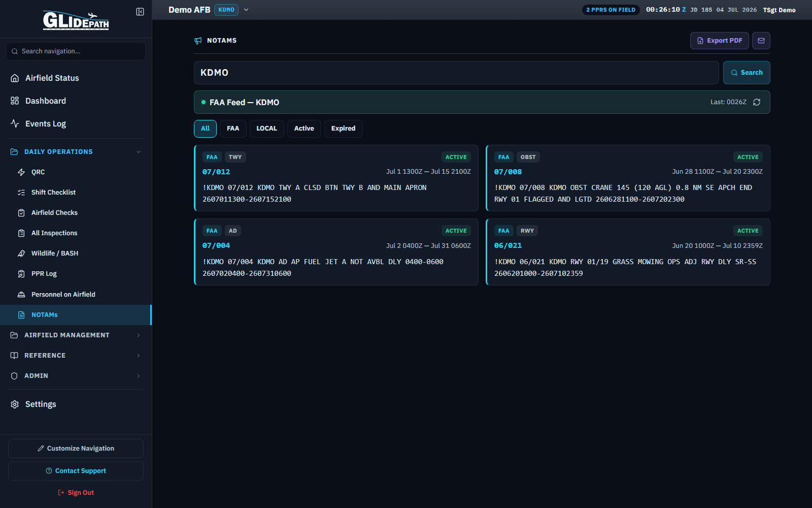Click the NOTAMS megaphone header icon
This screenshot has height=508, width=812.
pos(198,41)
